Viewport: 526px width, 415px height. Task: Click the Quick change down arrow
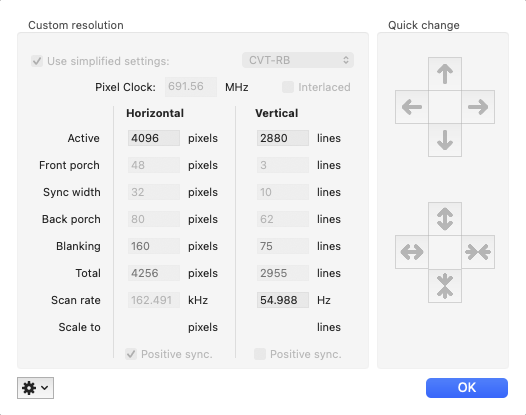click(x=445, y=140)
